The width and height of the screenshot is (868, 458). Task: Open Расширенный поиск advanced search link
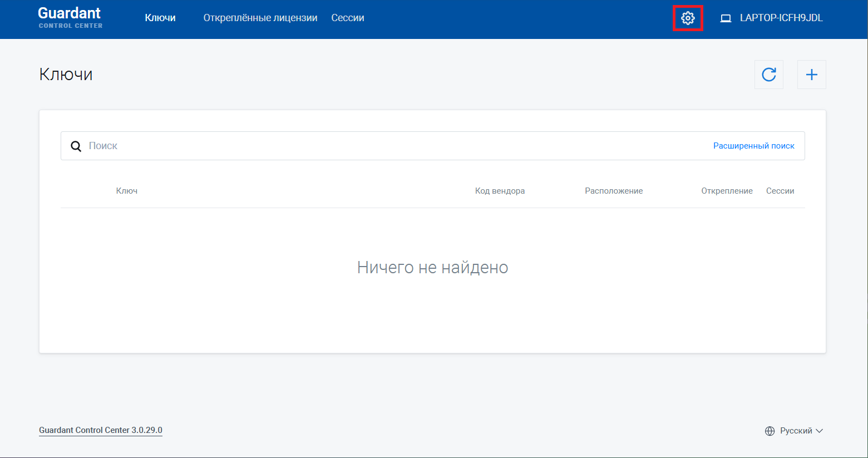coord(753,146)
